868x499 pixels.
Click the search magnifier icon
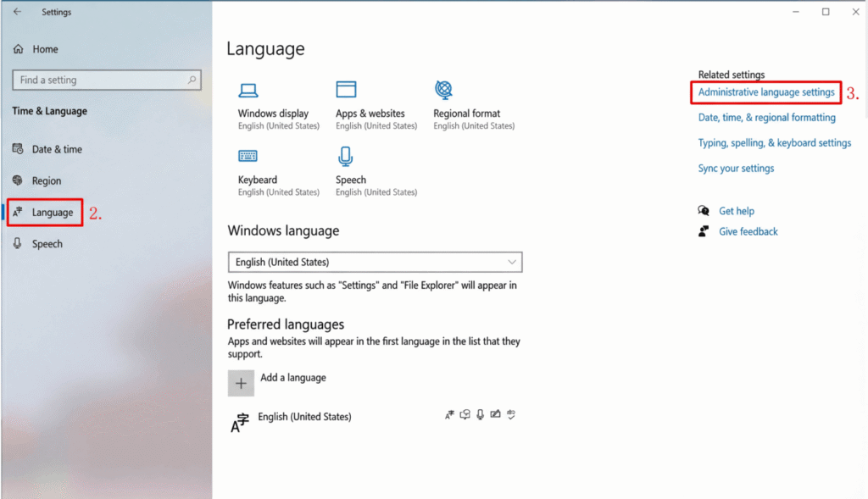click(x=192, y=80)
